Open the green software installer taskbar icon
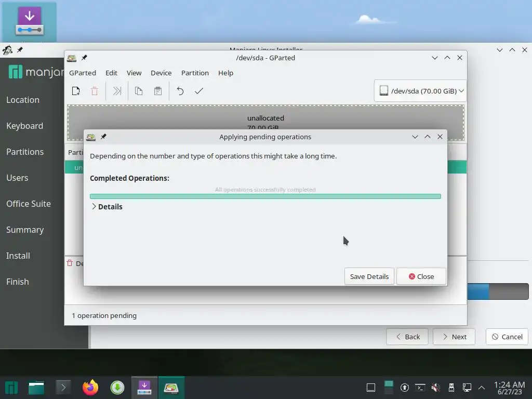 [x=117, y=388]
